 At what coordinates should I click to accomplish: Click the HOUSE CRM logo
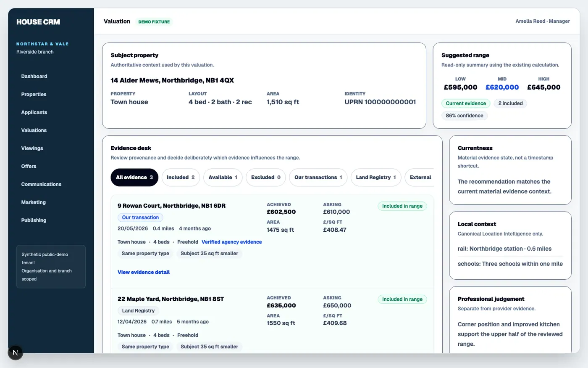[38, 22]
